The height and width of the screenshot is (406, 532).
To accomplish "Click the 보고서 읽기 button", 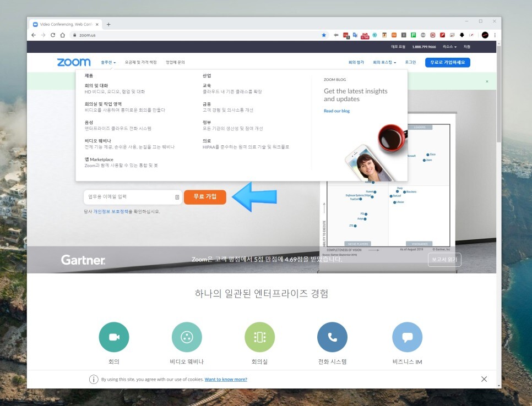I will click(444, 260).
